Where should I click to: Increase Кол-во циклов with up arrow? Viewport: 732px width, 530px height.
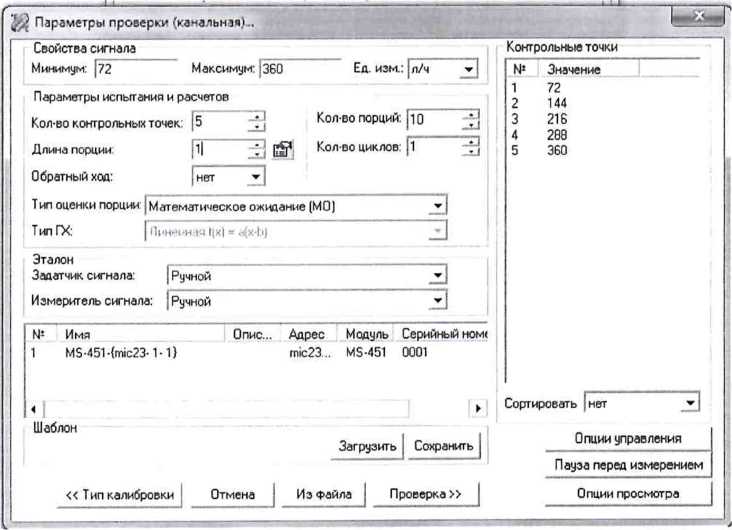coord(471,142)
